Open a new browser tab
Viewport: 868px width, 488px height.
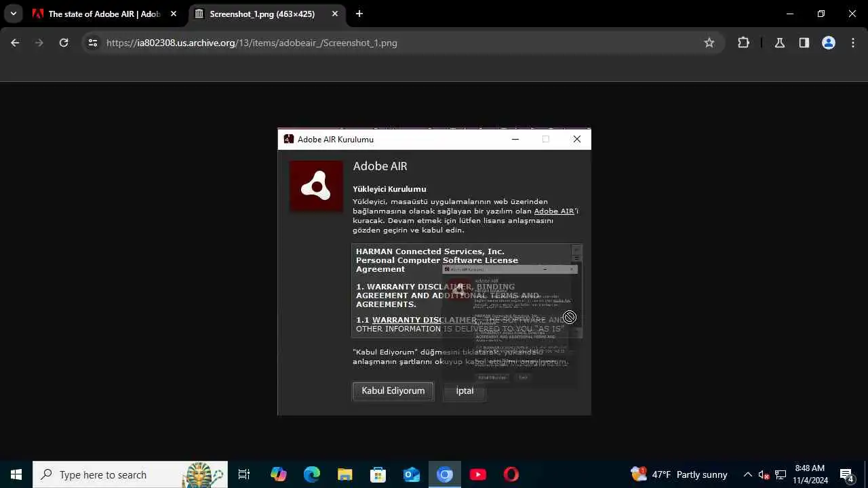(x=359, y=14)
